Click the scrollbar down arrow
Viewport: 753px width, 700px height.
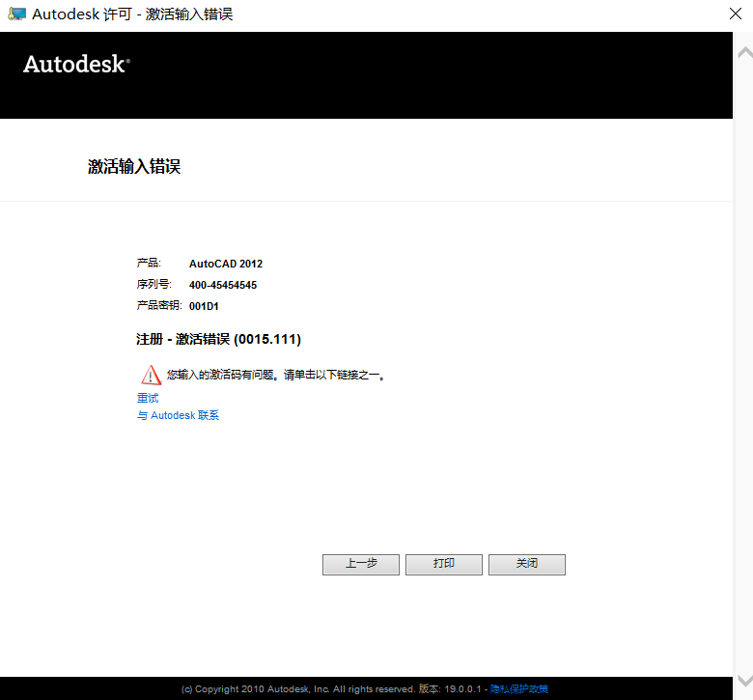pos(745,681)
